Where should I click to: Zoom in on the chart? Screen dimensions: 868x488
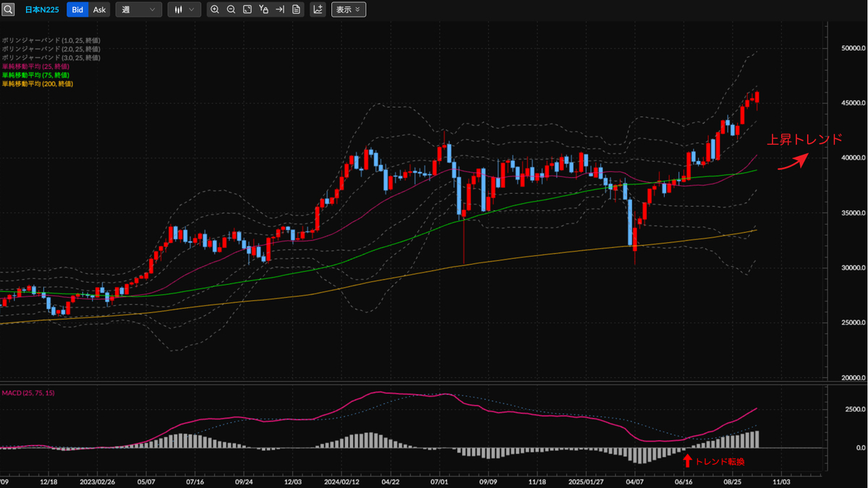[215, 9]
